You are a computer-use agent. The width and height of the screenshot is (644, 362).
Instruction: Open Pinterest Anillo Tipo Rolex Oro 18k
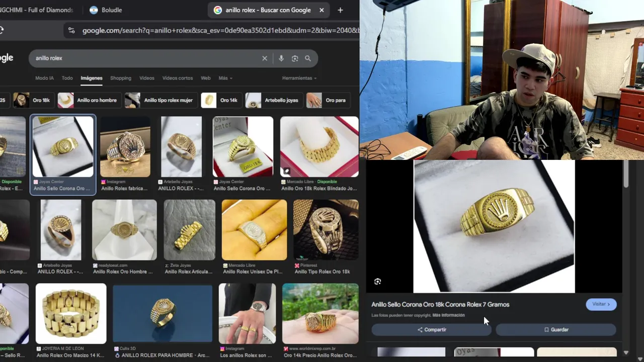326,230
